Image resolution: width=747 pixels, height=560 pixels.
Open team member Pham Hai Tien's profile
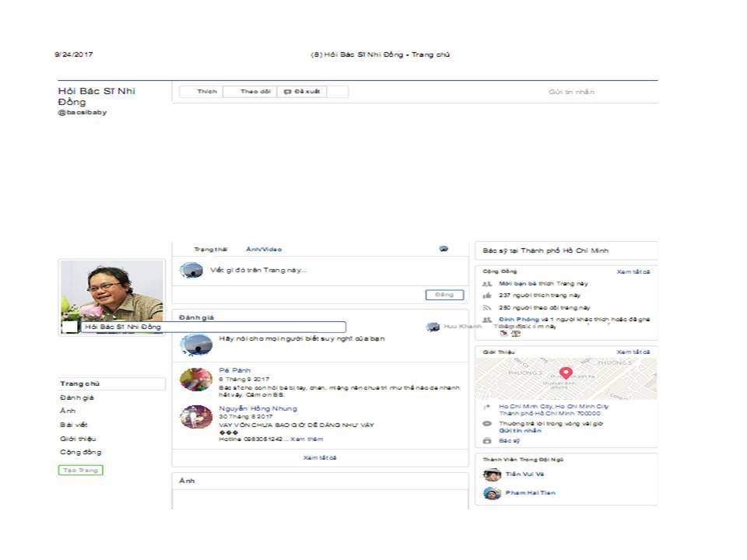click(530, 493)
